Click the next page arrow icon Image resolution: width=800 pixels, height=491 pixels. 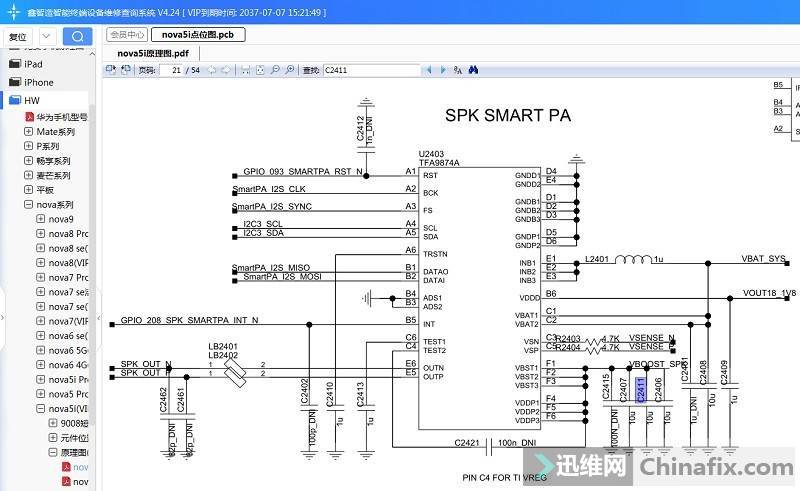[228, 70]
